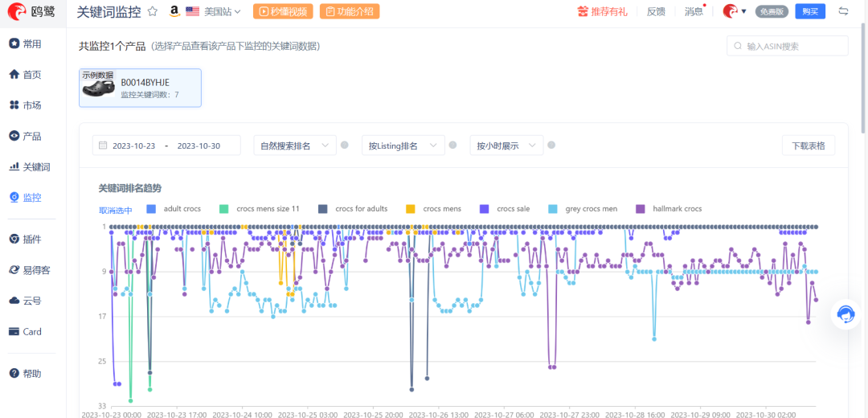Viewport: 868px width, 418px height.
Task: Toggle the adult crocs legend series
Action: coord(174,209)
